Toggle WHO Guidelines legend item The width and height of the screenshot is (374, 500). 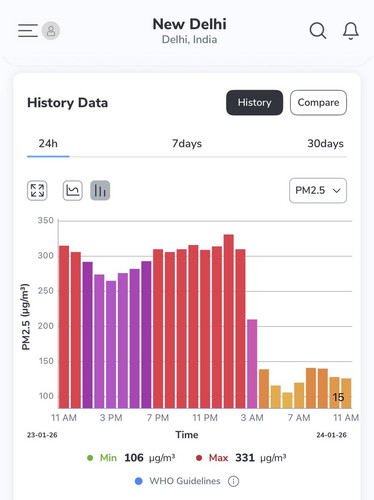(178, 481)
